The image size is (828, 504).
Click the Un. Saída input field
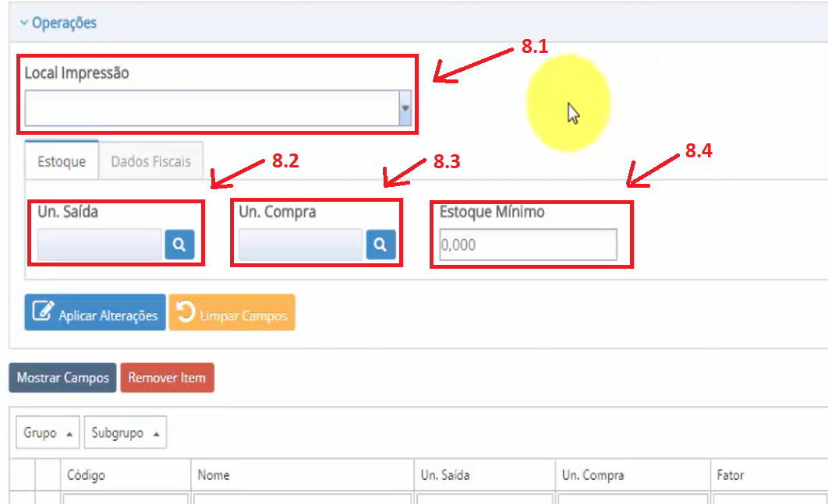pos(100,245)
